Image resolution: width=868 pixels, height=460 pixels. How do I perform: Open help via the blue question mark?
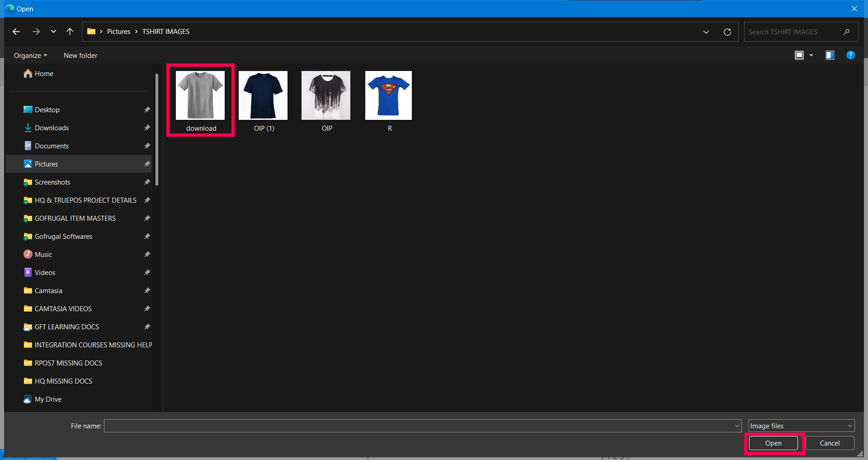[x=850, y=55]
